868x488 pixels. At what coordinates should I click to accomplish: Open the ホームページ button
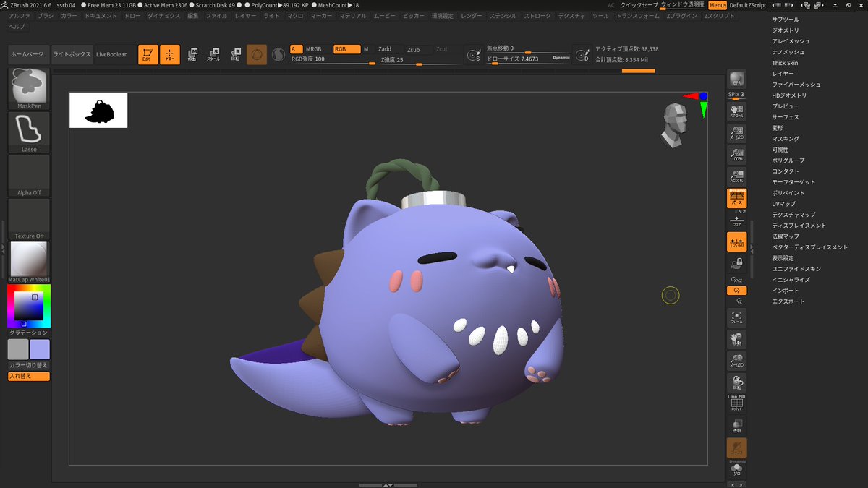(29, 54)
